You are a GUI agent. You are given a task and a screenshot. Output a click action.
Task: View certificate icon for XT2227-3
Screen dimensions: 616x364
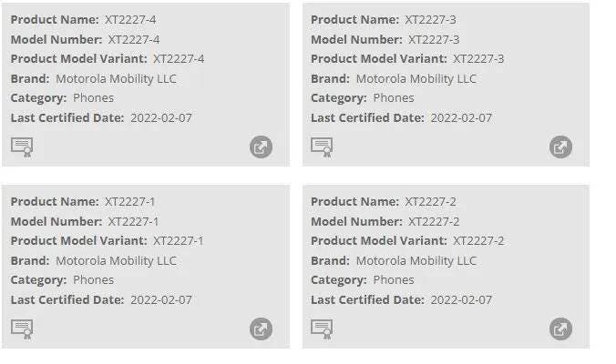point(322,147)
